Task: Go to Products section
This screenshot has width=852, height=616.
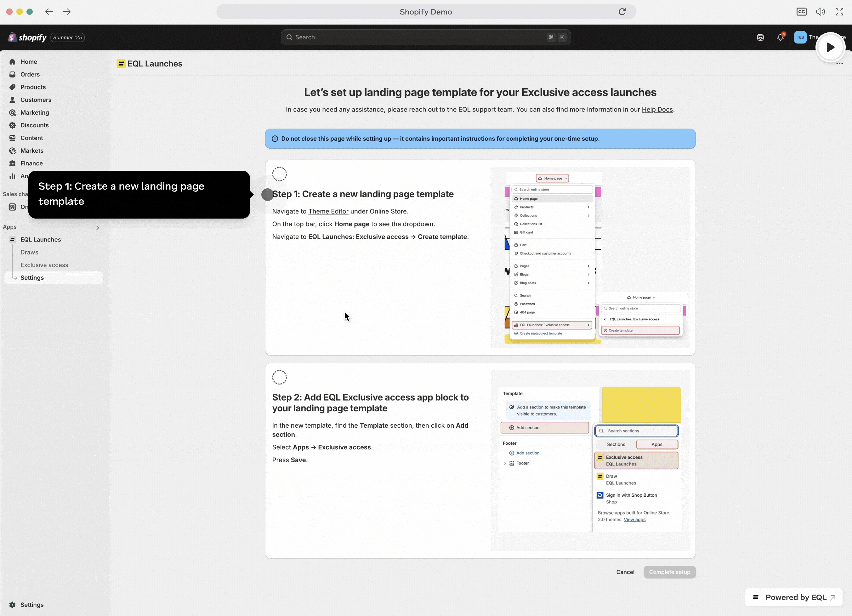Action: point(33,87)
